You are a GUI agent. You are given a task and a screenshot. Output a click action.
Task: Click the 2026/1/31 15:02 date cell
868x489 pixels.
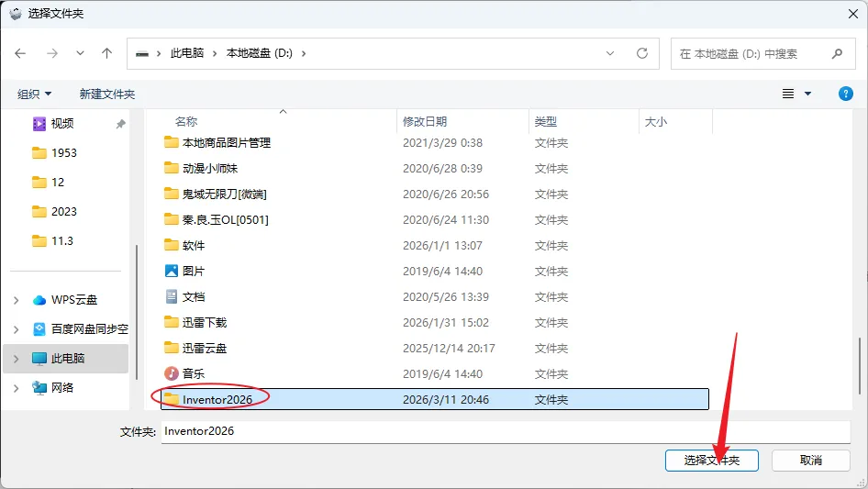click(x=446, y=323)
